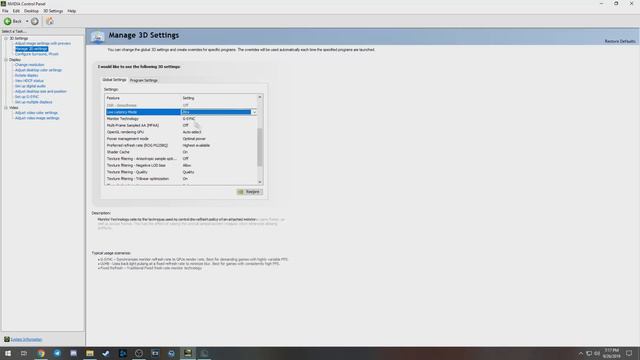640x360 pixels.
Task: Click the Optimal power setting value
Action: [194, 139]
